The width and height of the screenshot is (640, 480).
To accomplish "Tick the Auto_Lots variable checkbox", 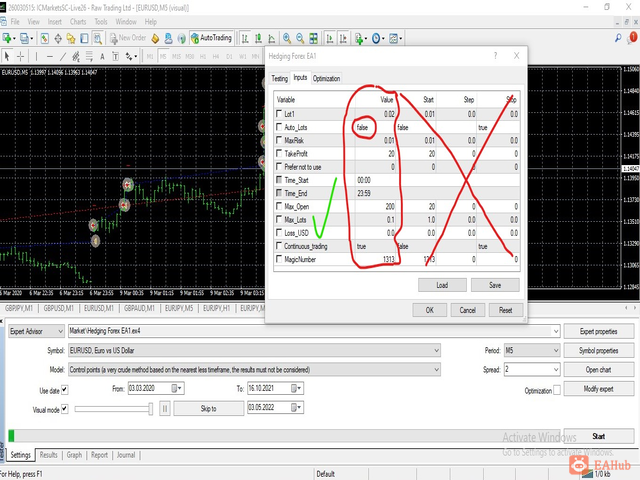I will (279, 127).
